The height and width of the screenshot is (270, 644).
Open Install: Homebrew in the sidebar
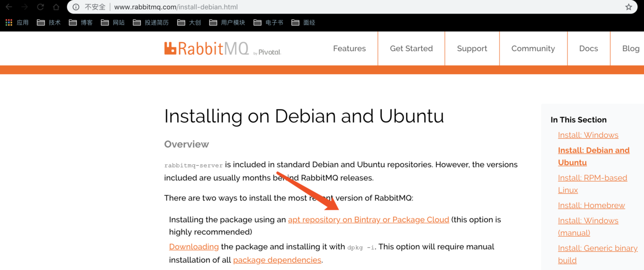tap(591, 206)
